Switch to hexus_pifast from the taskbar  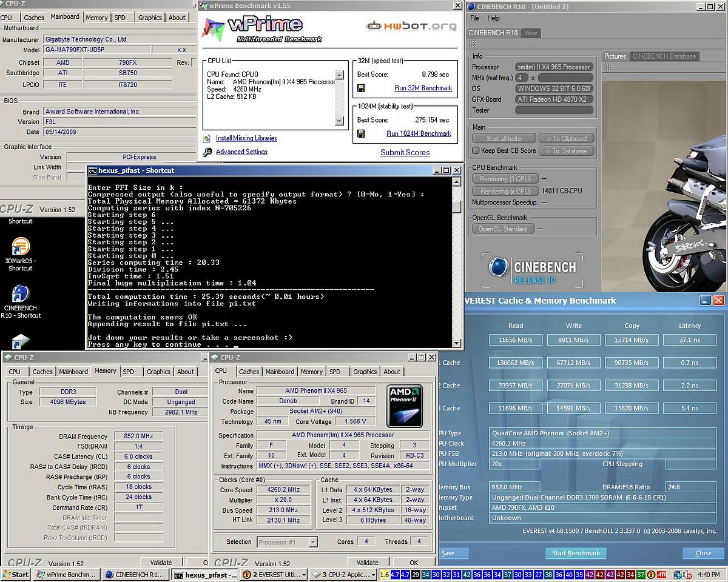205,574
